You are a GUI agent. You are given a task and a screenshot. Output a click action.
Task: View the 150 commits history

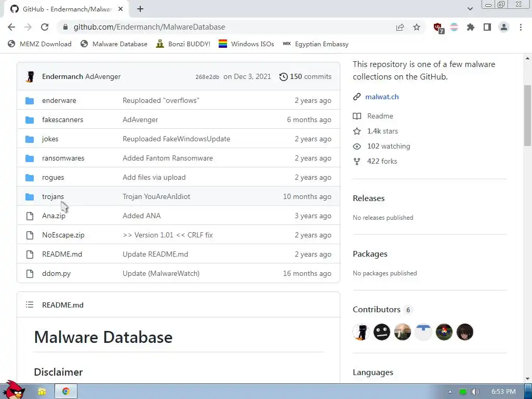(305, 77)
